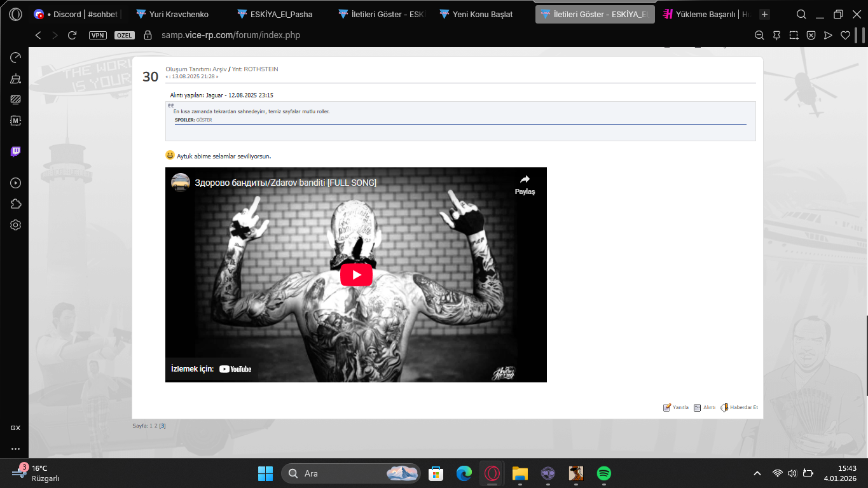Switch to the Yeni Konu Başlat tab

476,14
